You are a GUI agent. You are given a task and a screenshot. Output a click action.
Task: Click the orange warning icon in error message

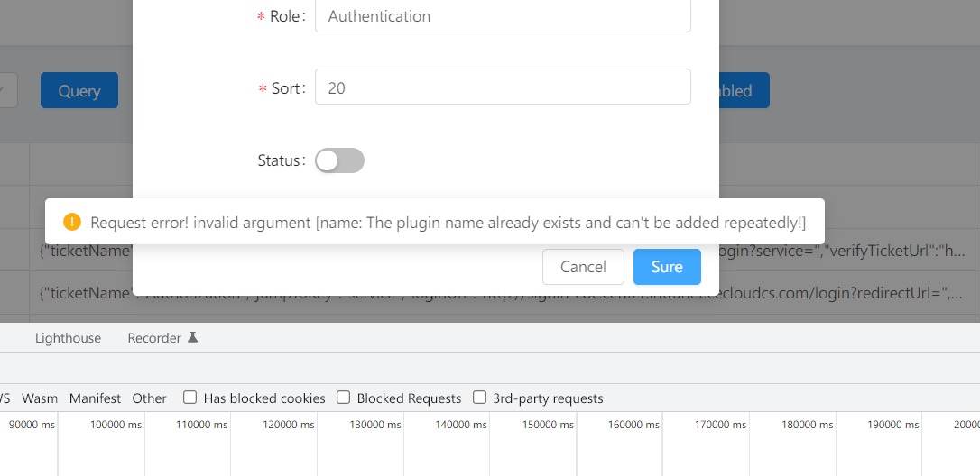72,222
